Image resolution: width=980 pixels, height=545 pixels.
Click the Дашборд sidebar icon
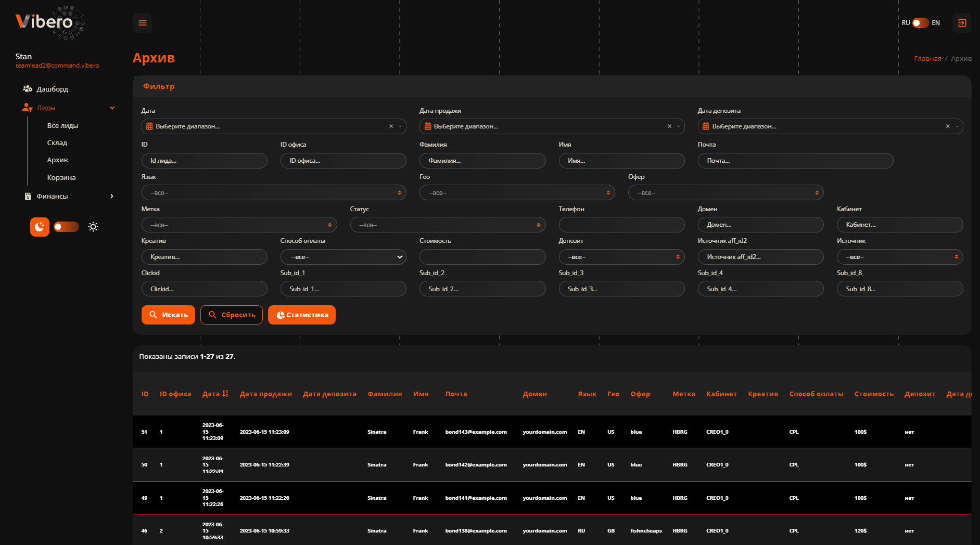tap(28, 89)
